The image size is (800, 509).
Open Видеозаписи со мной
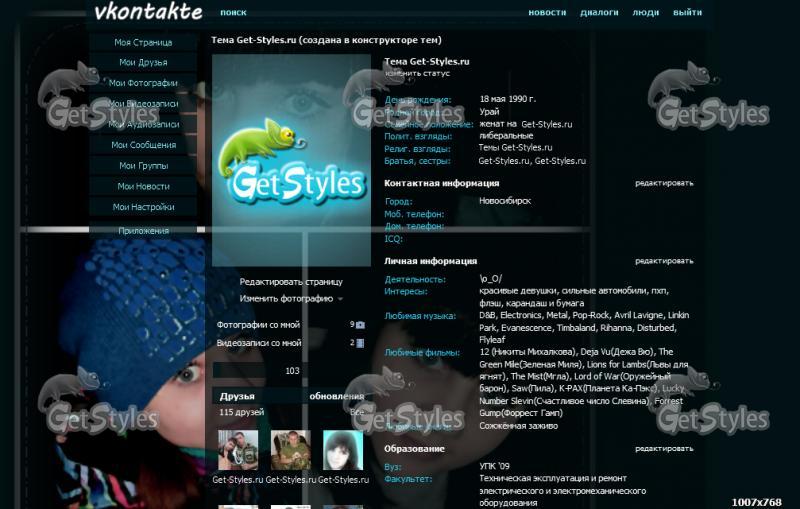click(259, 343)
